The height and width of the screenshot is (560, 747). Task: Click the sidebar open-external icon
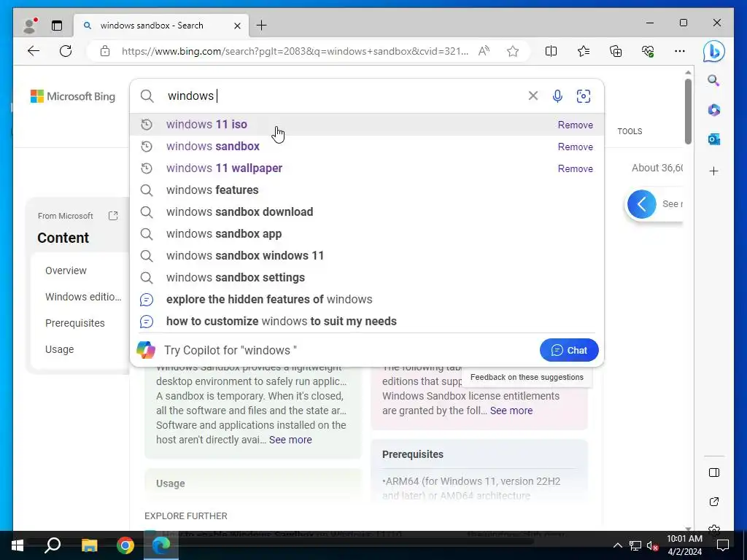713,502
